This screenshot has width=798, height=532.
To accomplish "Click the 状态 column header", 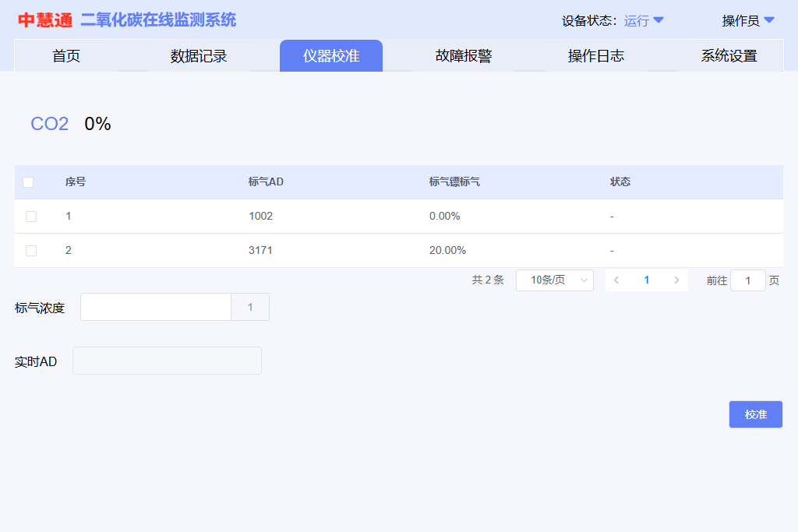I will (620, 182).
